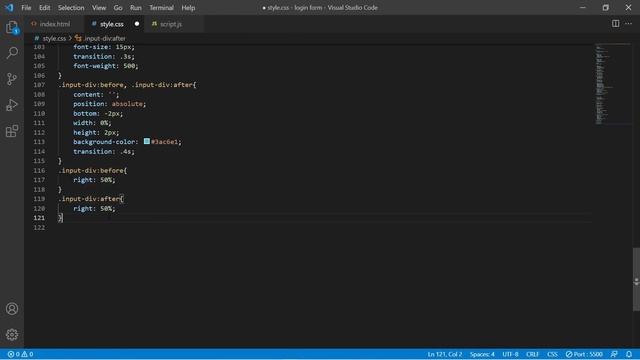Image resolution: width=640 pixels, height=360 pixels.
Task: Click the vertical scrollbar thumb
Action: pos(636,280)
